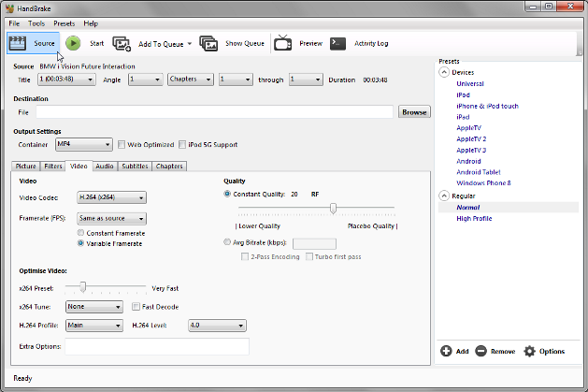Open the Presets menu
Screen dimensions: 588x392
[x=65, y=23]
